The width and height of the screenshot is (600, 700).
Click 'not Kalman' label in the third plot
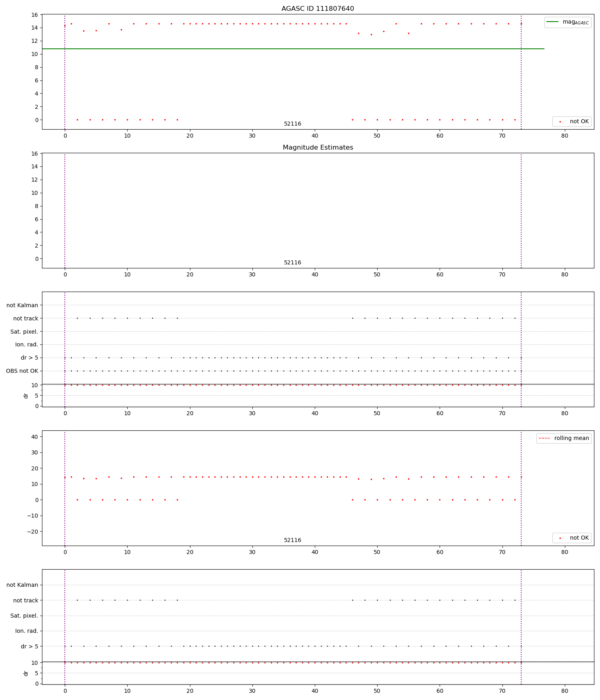click(22, 305)
